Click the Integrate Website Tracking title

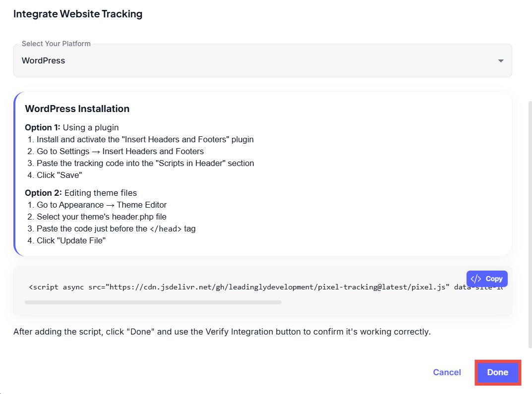tap(78, 14)
